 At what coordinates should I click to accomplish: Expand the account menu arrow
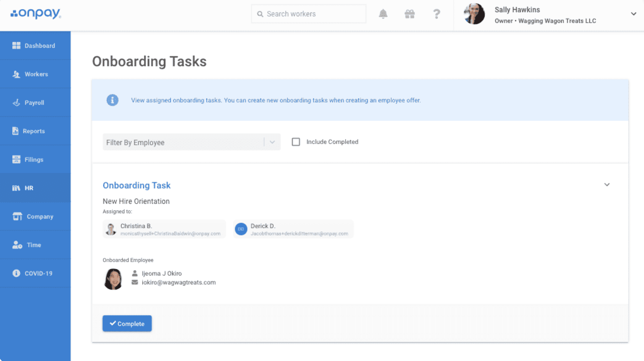(633, 14)
